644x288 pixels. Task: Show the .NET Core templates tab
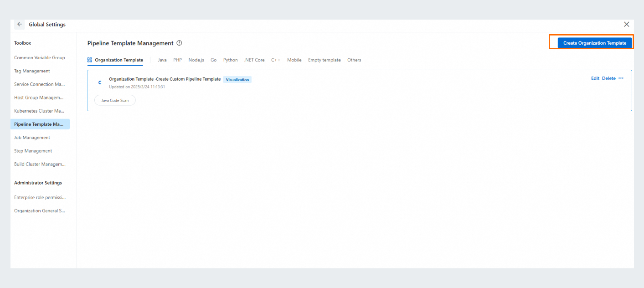(x=254, y=60)
